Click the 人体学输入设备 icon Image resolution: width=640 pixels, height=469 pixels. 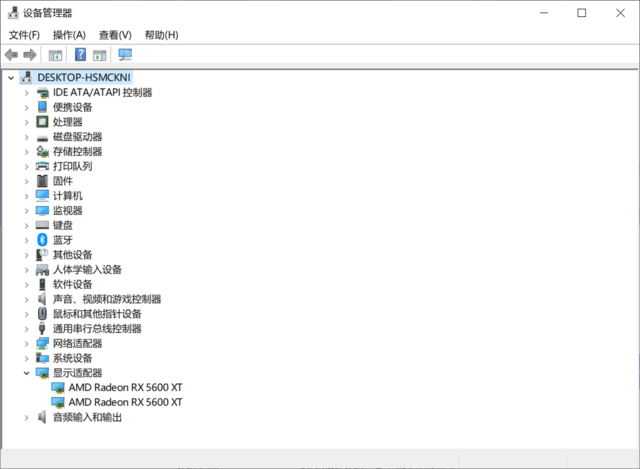pyautogui.click(x=42, y=269)
